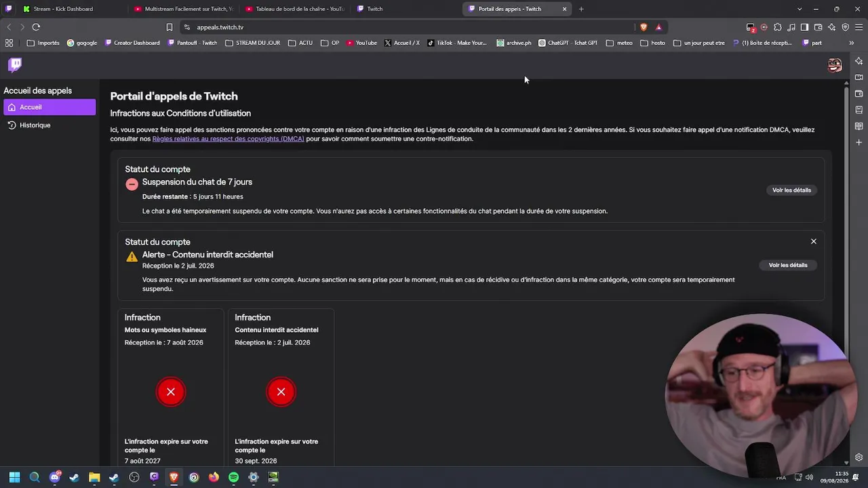The height and width of the screenshot is (488, 868).
Task: Reload the page with the refresh icon
Action: click(36, 27)
